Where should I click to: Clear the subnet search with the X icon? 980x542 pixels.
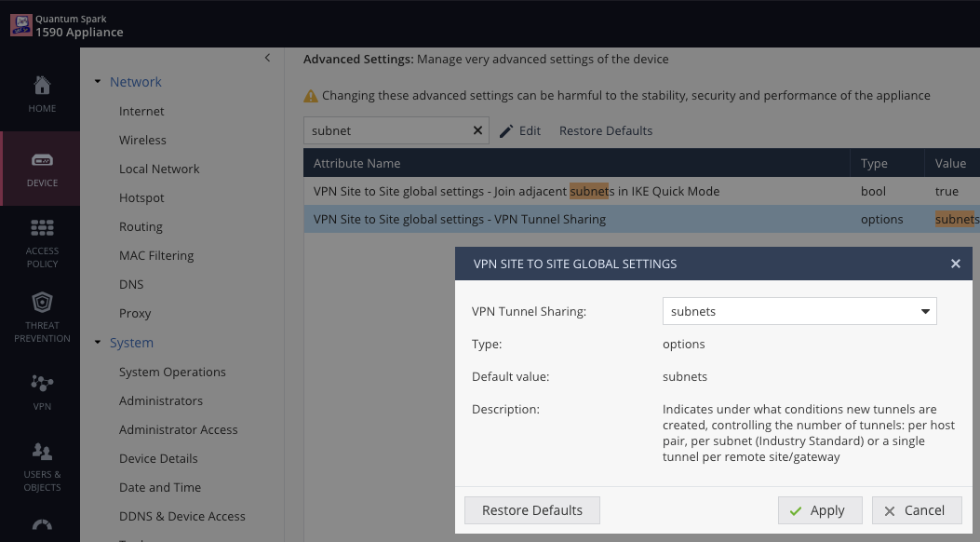[x=477, y=130]
